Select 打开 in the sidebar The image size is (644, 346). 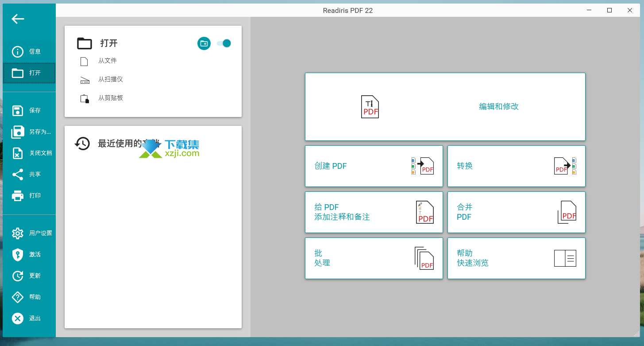[x=29, y=73]
